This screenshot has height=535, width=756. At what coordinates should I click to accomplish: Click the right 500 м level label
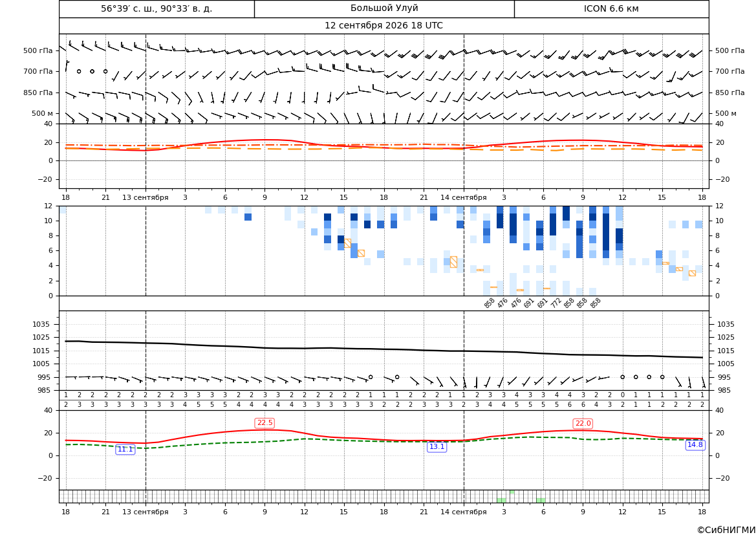[726, 113]
